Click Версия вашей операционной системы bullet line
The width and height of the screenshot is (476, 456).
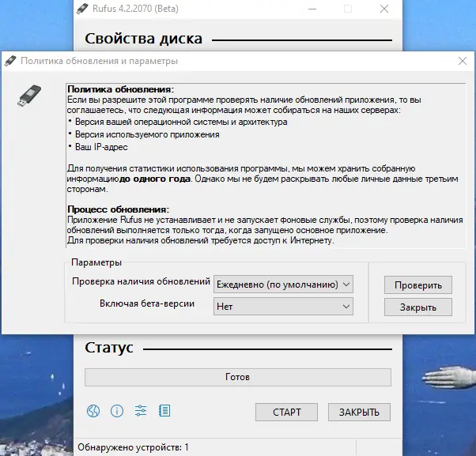181,122
